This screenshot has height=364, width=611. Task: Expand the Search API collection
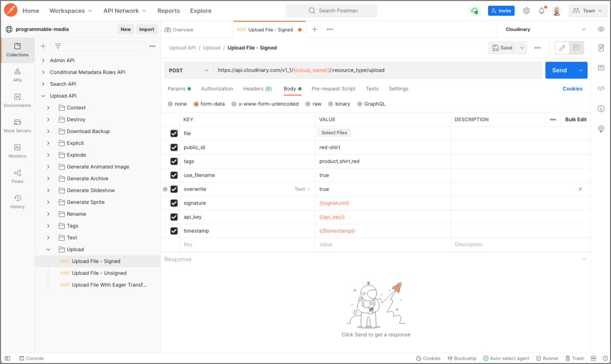click(x=43, y=84)
